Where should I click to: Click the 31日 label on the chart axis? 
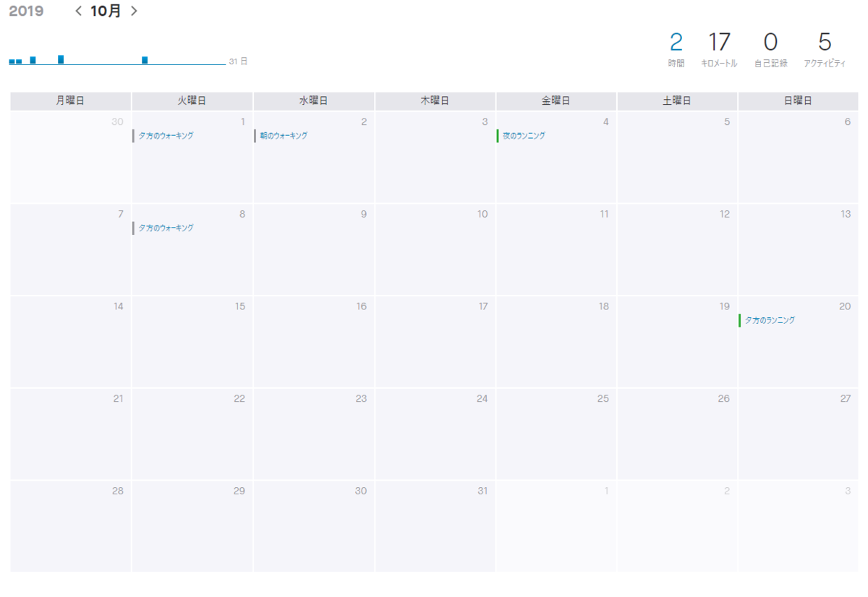[239, 61]
